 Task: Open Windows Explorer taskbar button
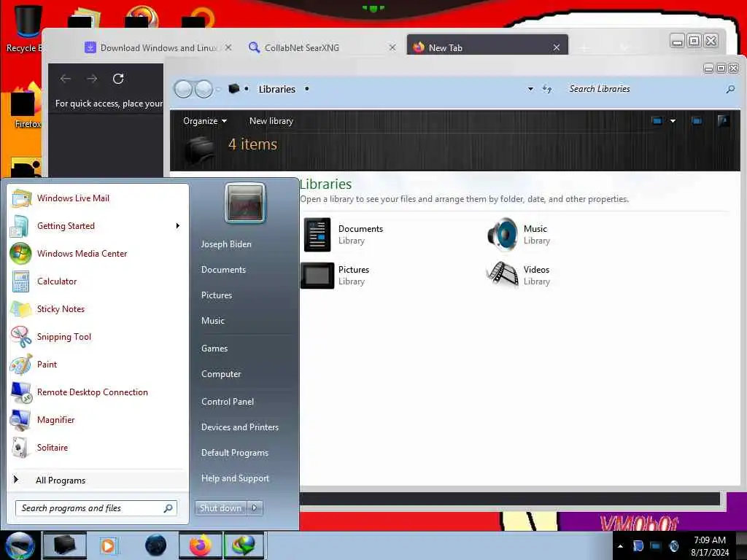[x=65, y=545]
